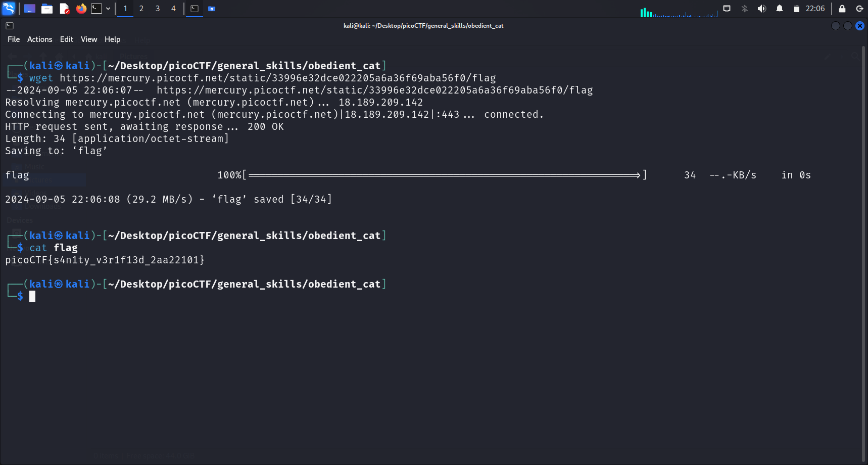Open the notifications bell
Viewport: 868px width, 465px height.
tap(780, 9)
